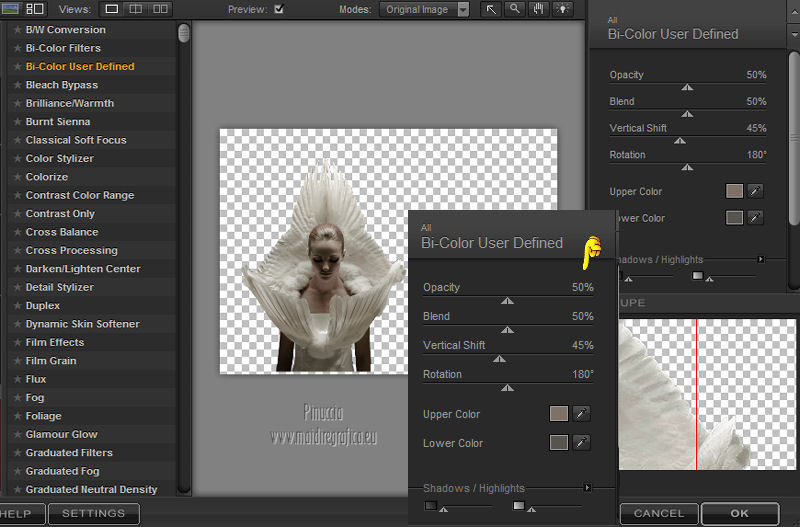Screen dimensions: 800x527
Task: Click the OK button
Action: [x=739, y=513]
